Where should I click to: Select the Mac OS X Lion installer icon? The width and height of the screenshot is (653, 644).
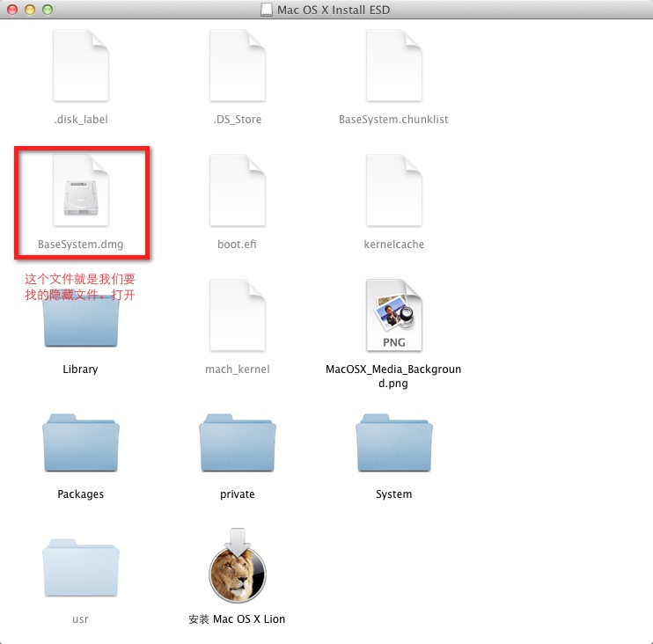(238, 566)
